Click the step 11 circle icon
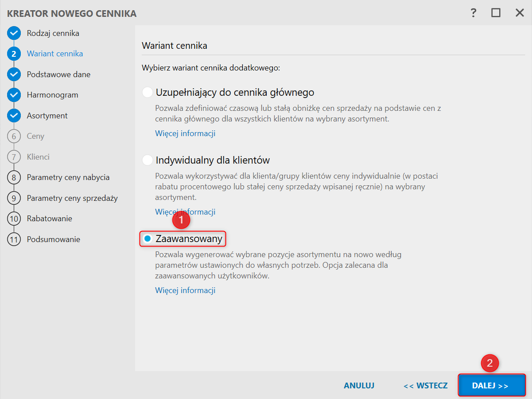The image size is (532, 399). tap(14, 239)
